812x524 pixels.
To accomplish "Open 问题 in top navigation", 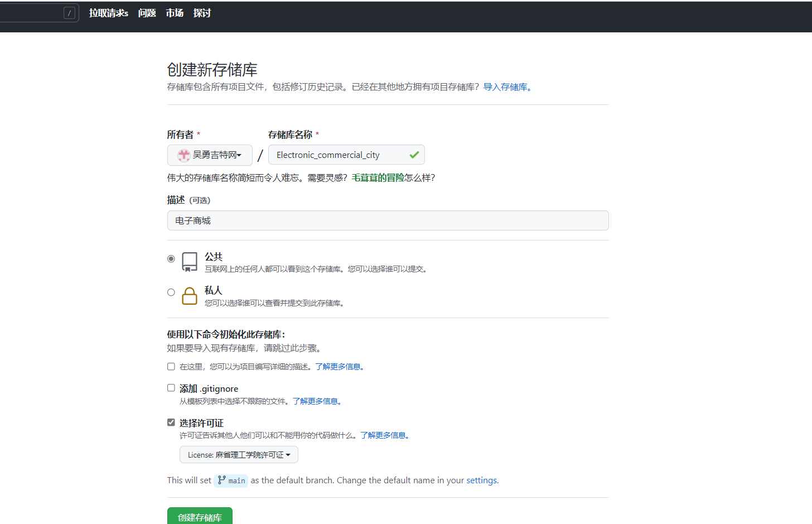I will tap(147, 13).
